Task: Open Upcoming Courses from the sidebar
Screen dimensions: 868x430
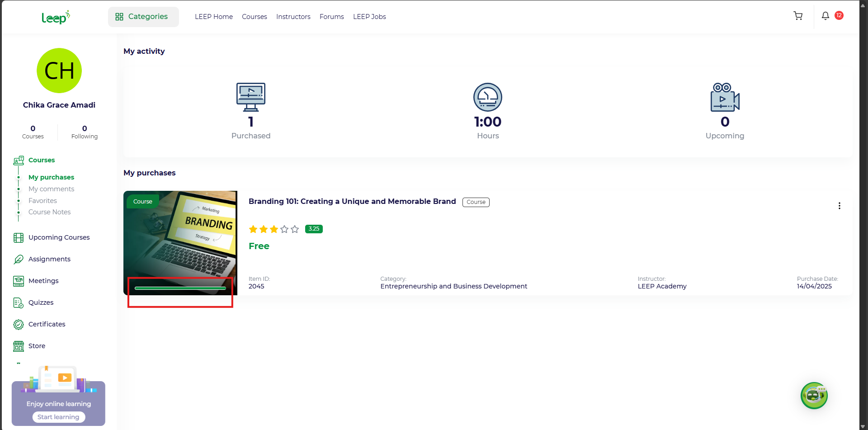Action: 59,237
